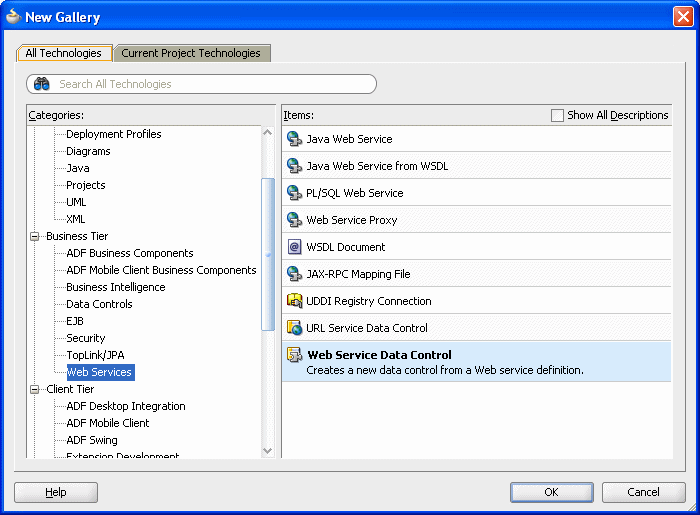This screenshot has width=700, height=515.
Task: Collapse the Client Tier node
Action: [34, 390]
